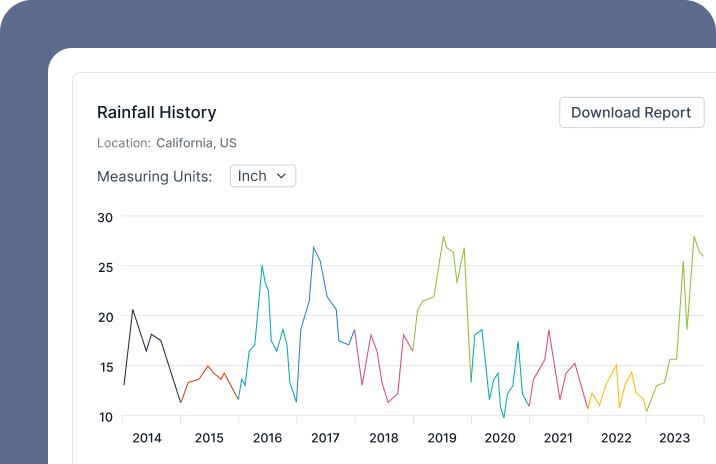Click the Rainfall History heading
Viewport: 716px width, 464px height.
[157, 112]
